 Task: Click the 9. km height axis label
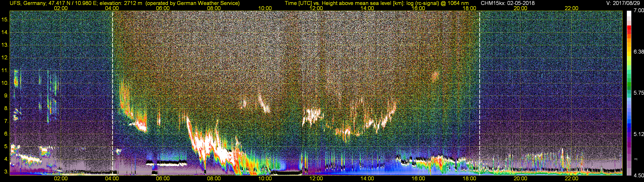tap(6, 96)
